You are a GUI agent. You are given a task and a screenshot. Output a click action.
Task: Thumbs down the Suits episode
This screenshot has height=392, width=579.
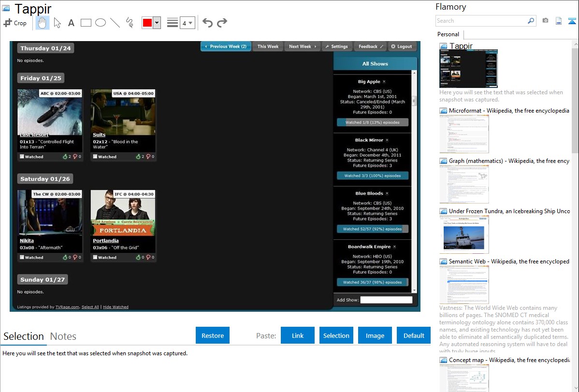tap(148, 157)
